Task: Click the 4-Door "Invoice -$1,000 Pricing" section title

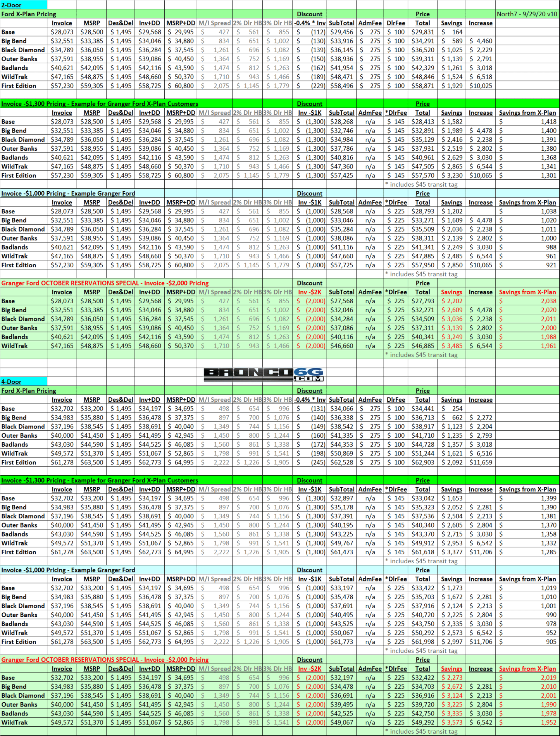Action: tap(68, 570)
